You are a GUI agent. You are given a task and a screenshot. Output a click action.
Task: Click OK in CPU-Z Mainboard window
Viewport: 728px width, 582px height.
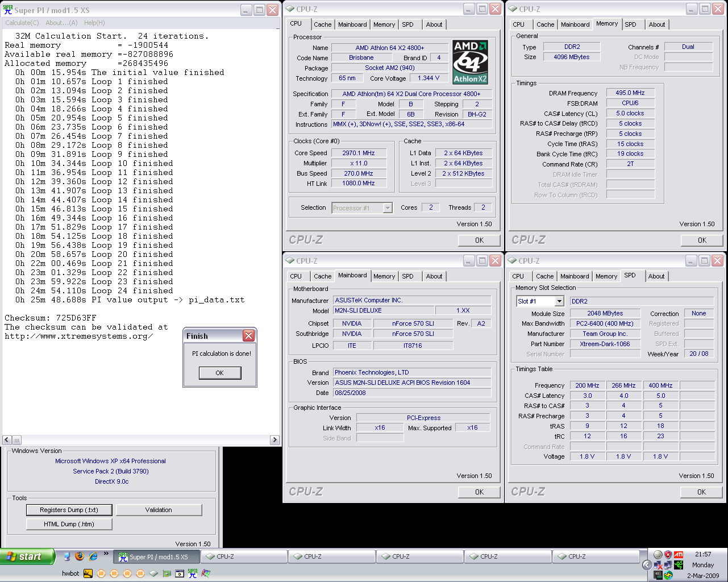pyautogui.click(x=479, y=492)
